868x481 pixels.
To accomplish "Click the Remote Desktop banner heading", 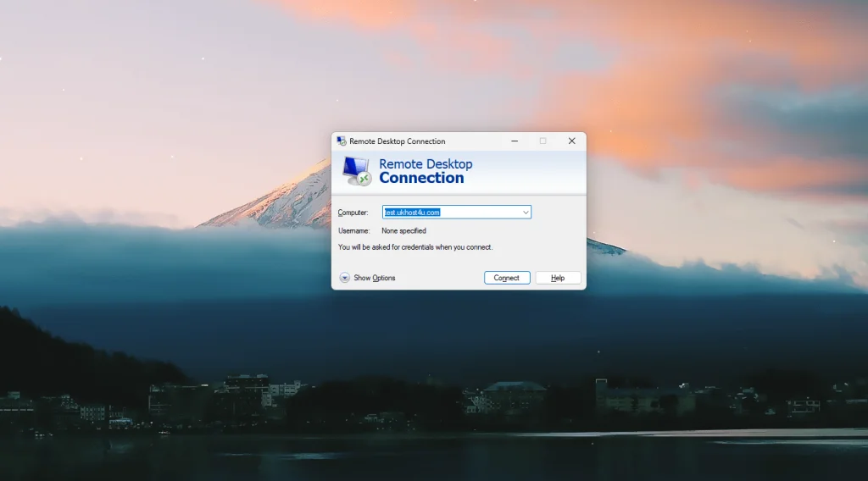I will tap(426, 164).
